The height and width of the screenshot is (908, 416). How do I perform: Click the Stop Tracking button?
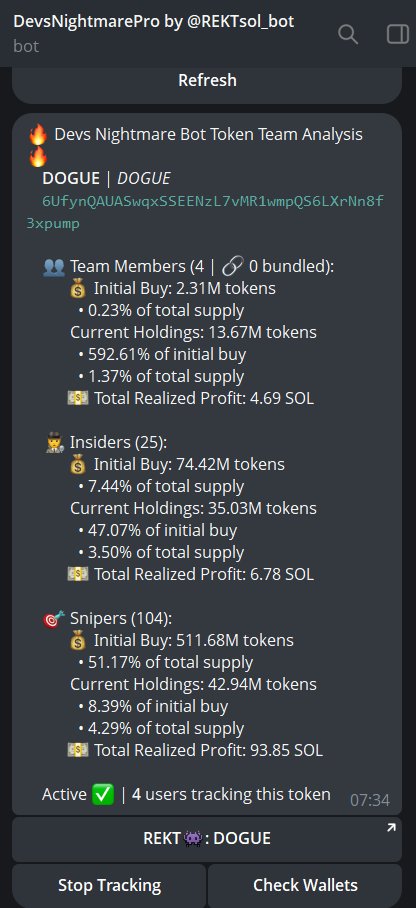pyautogui.click(x=110, y=885)
